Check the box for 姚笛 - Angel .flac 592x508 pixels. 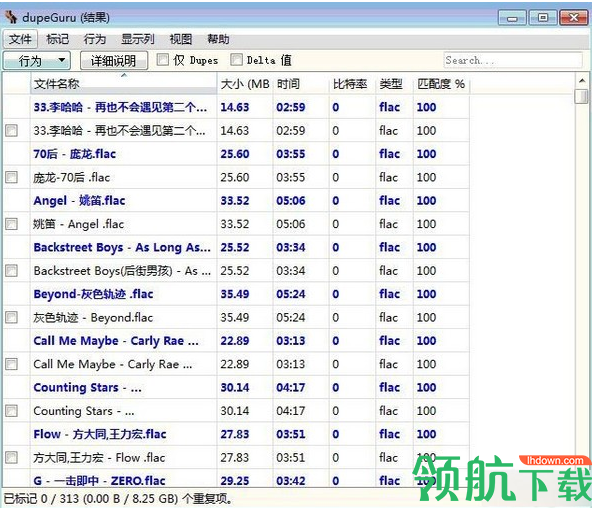pos(12,224)
